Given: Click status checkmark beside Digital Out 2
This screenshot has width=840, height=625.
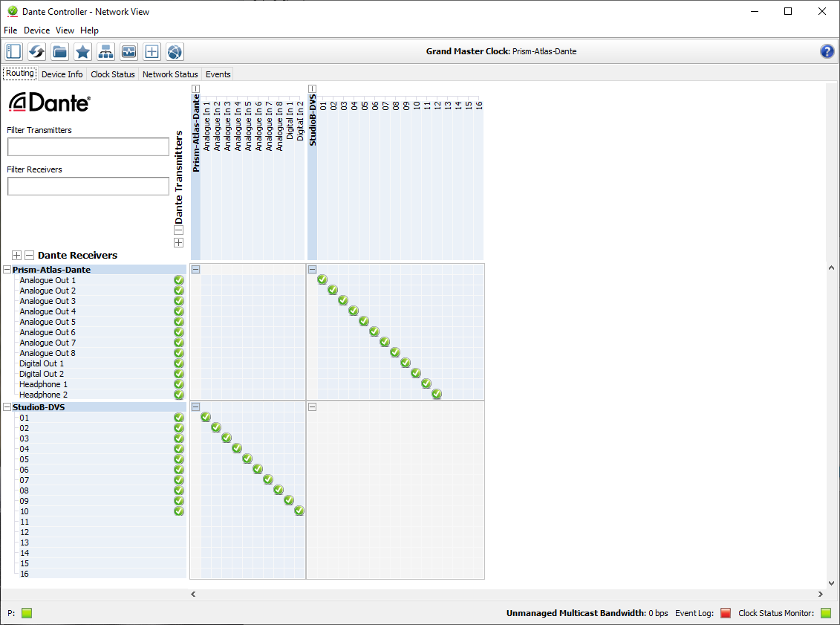Looking at the screenshot, I should pyautogui.click(x=179, y=374).
